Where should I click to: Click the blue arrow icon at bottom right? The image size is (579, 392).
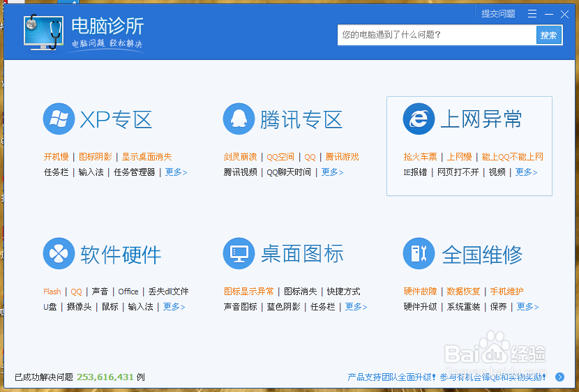559,377
